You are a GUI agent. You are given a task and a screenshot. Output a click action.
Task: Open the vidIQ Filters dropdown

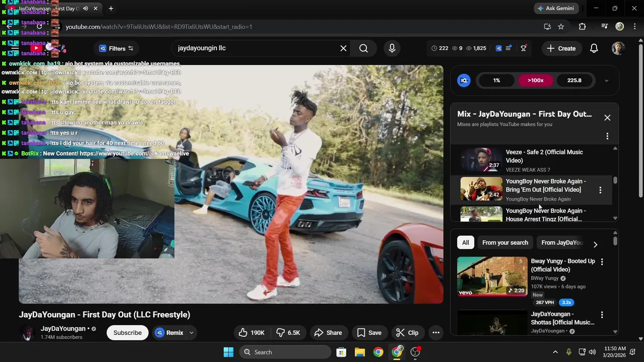pyautogui.click(x=116, y=49)
